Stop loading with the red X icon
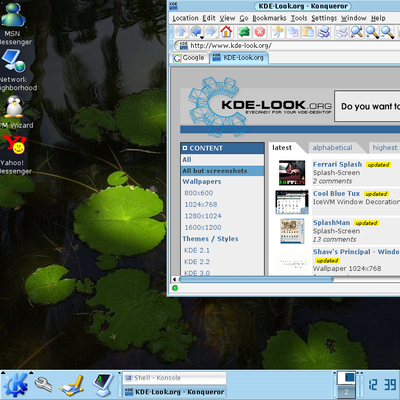The height and width of the screenshot is (400, 400). (259, 32)
